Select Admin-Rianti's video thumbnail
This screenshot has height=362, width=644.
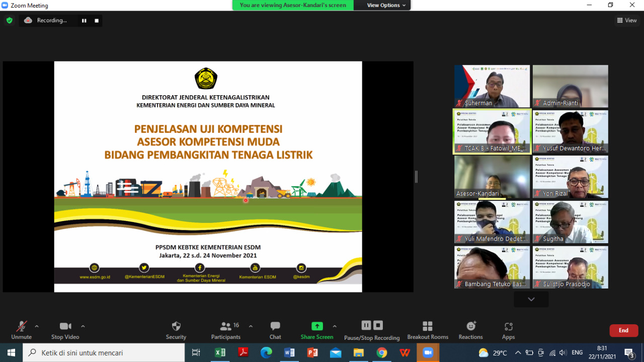[x=571, y=86]
